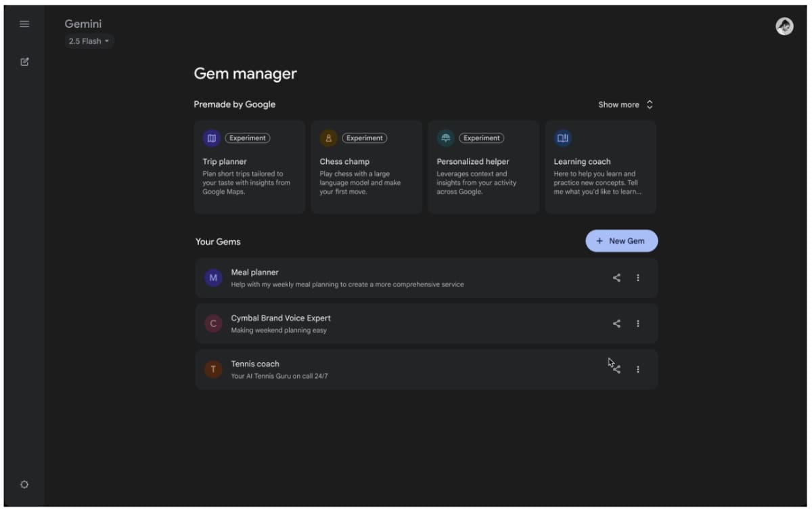
Task: Share the Meal planner gem
Action: coord(616,278)
